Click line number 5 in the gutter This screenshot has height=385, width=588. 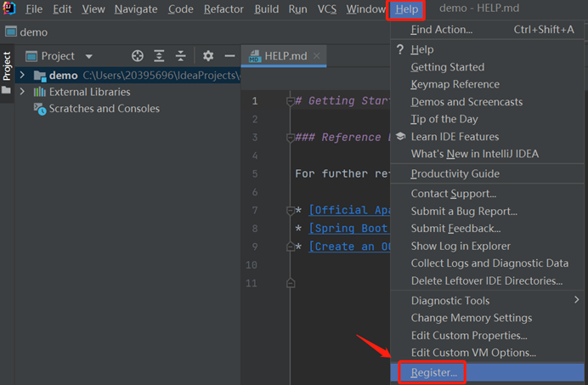pos(255,173)
